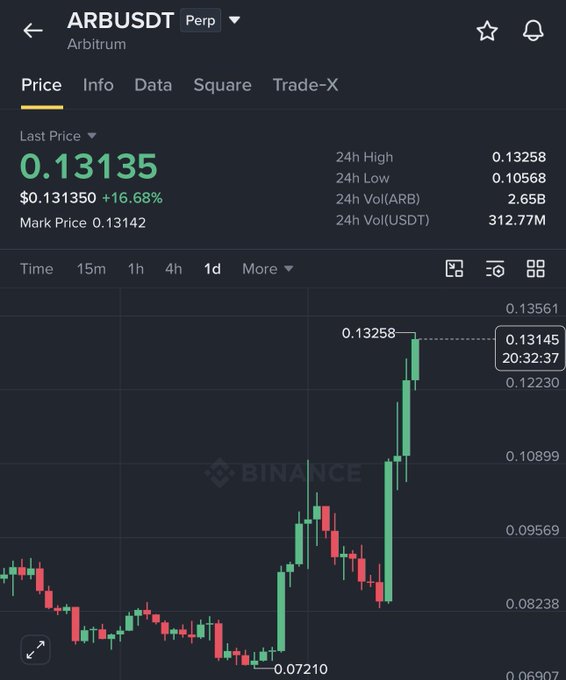Select the Time chart interval

(x=37, y=269)
